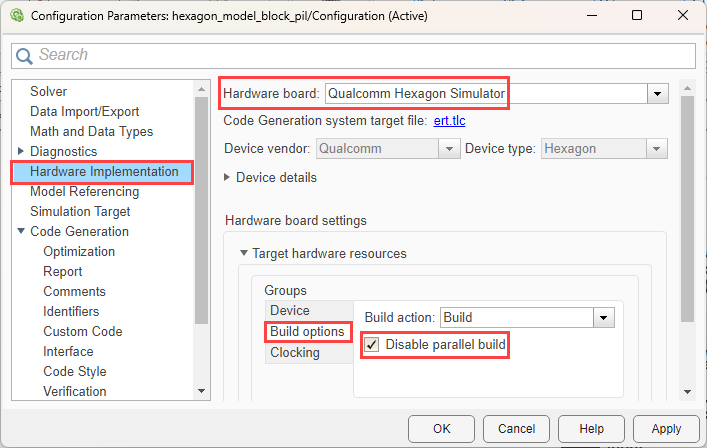Screen dimensions: 707x448
Task: Expand the Diagnostics tree node
Action: (x=21, y=152)
